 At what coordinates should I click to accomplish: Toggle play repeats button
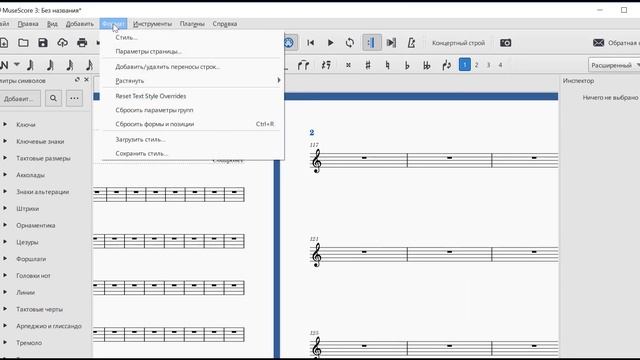pyautogui.click(x=372, y=42)
